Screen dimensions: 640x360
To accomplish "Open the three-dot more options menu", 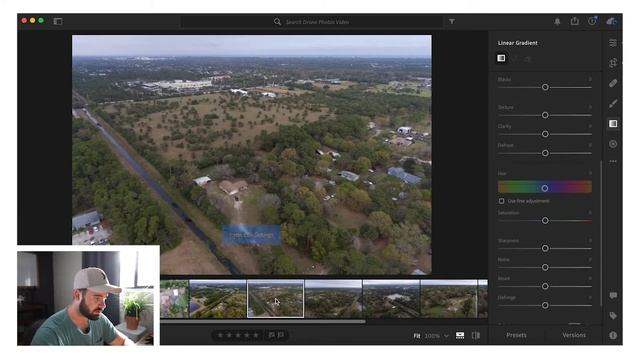I will click(613, 162).
